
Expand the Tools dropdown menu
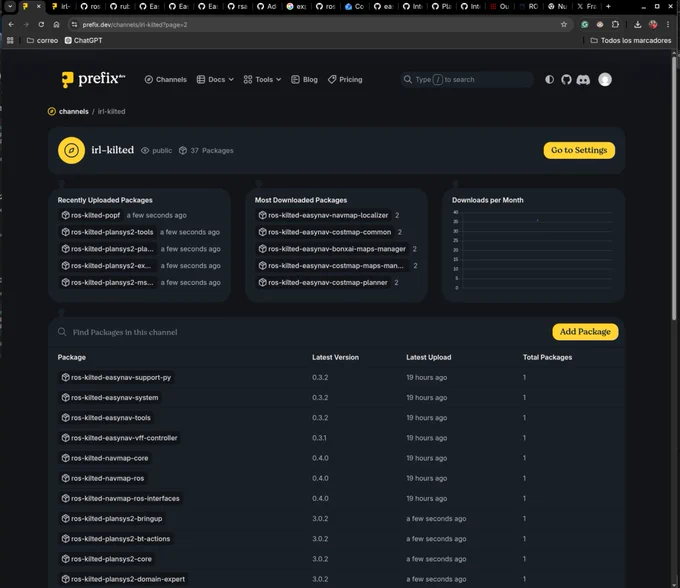[x=262, y=79]
